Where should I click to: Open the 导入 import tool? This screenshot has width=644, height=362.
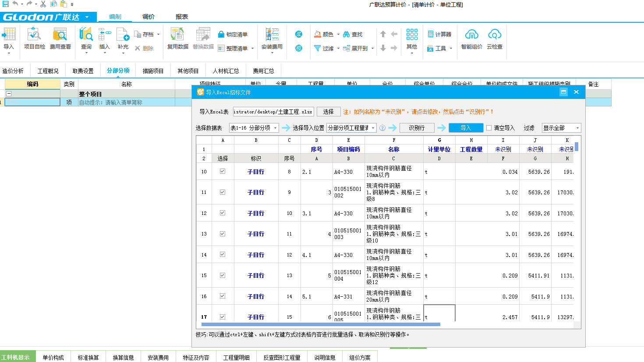coord(9,40)
